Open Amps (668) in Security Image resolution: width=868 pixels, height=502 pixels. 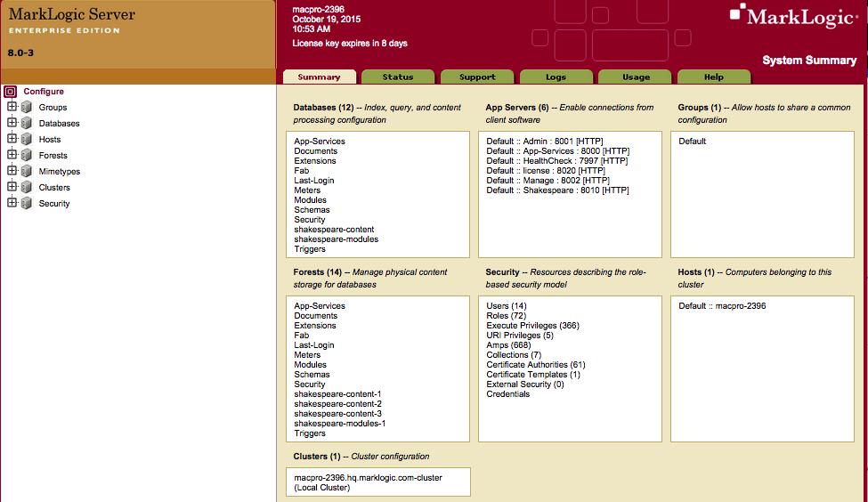[508, 345]
